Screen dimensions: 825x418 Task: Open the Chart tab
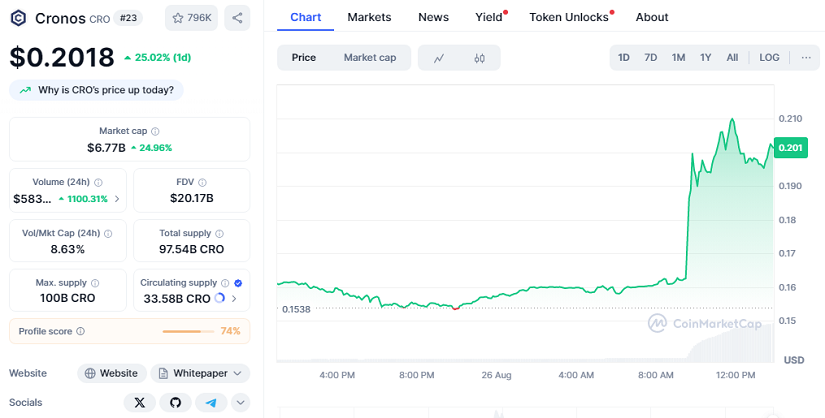coord(306,17)
